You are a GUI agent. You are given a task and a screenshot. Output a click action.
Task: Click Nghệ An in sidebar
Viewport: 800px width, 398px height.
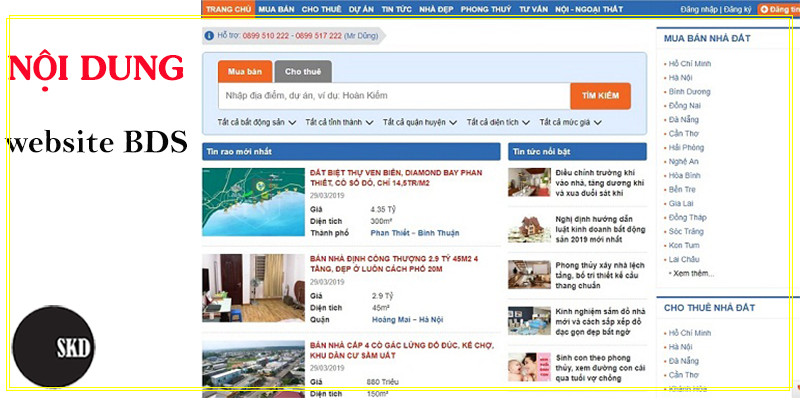click(x=684, y=161)
